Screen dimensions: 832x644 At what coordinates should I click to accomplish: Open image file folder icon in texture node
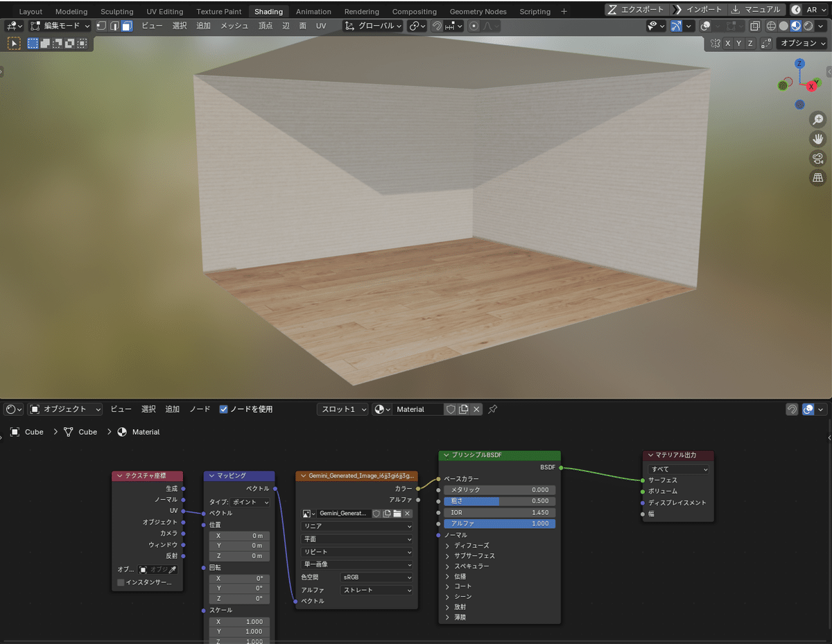click(x=397, y=514)
